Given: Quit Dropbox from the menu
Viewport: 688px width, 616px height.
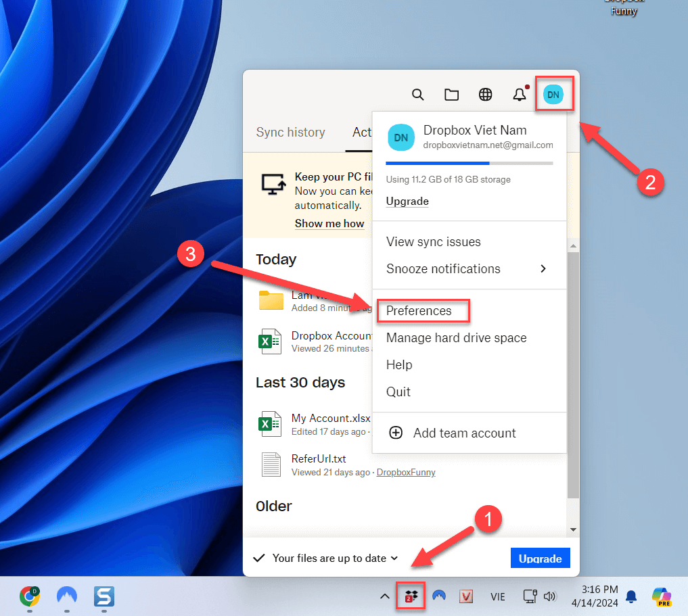Looking at the screenshot, I should (x=398, y=392).
